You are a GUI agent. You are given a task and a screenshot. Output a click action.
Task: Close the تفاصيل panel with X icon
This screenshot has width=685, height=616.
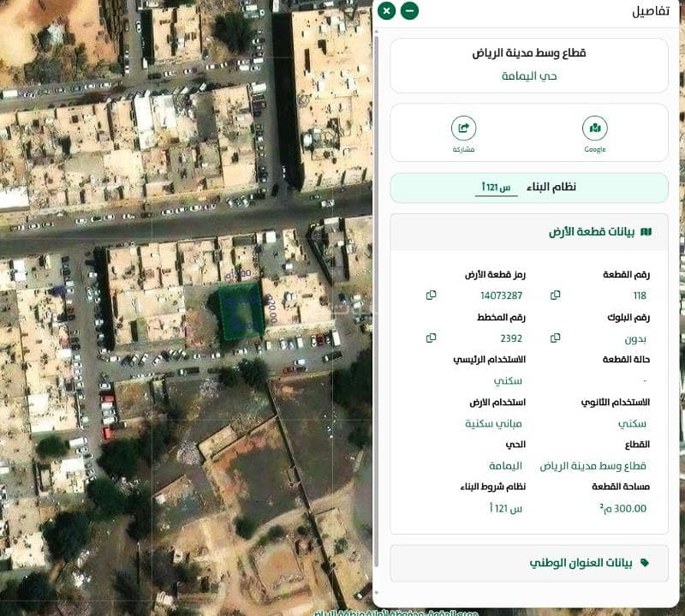(386, 10)
